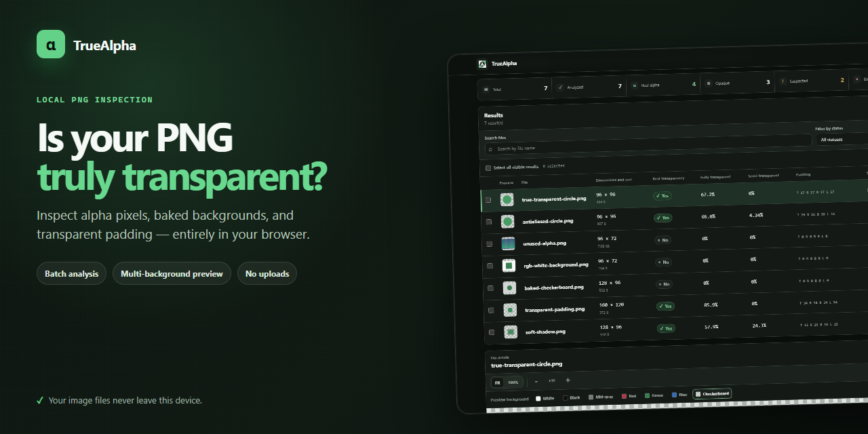Open the rgb-white-background.png preview thumbnail
Image resolution: width=868 pixels, height=434 pixels.
pyautogui.click(x=509, y=266)
